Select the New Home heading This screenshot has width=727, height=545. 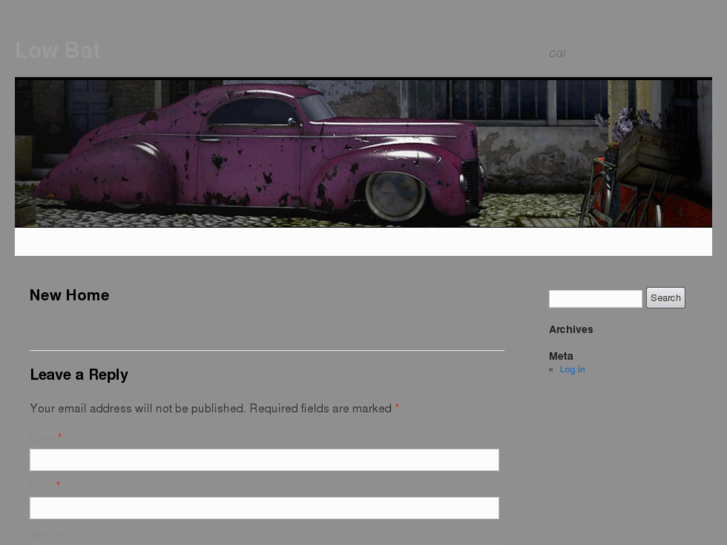tap(70, 295)
